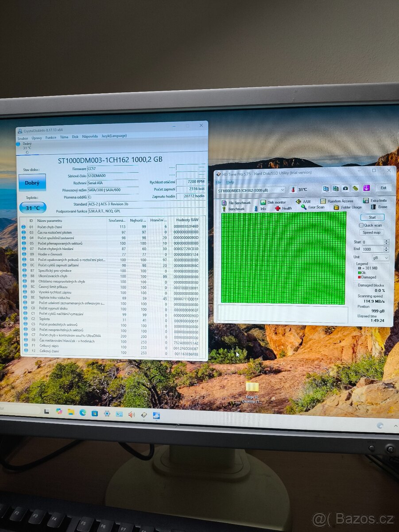Open the Folder Usage tool
This screenshot has height=532, width=399.
pyautogui.click(x=336, y=206)
